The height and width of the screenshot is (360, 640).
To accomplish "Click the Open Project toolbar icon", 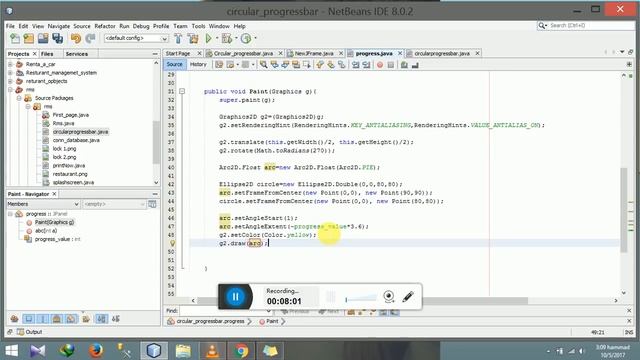I will tap(43, 38).
